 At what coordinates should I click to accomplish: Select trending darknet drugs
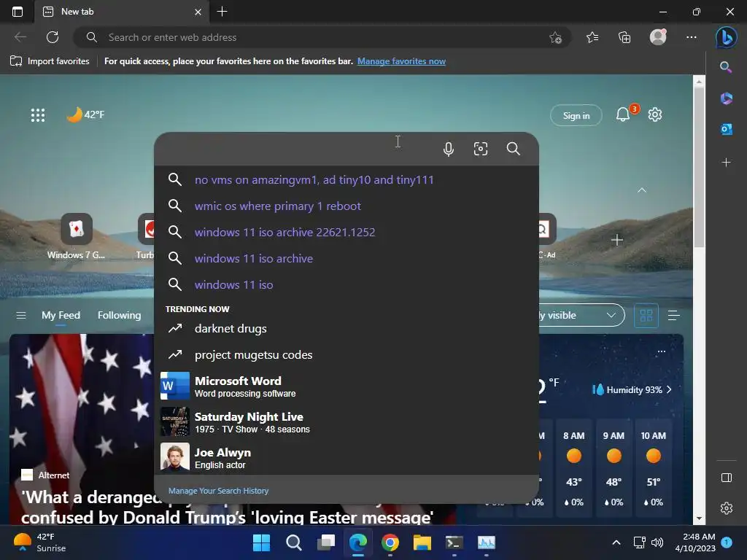[347, 329]
